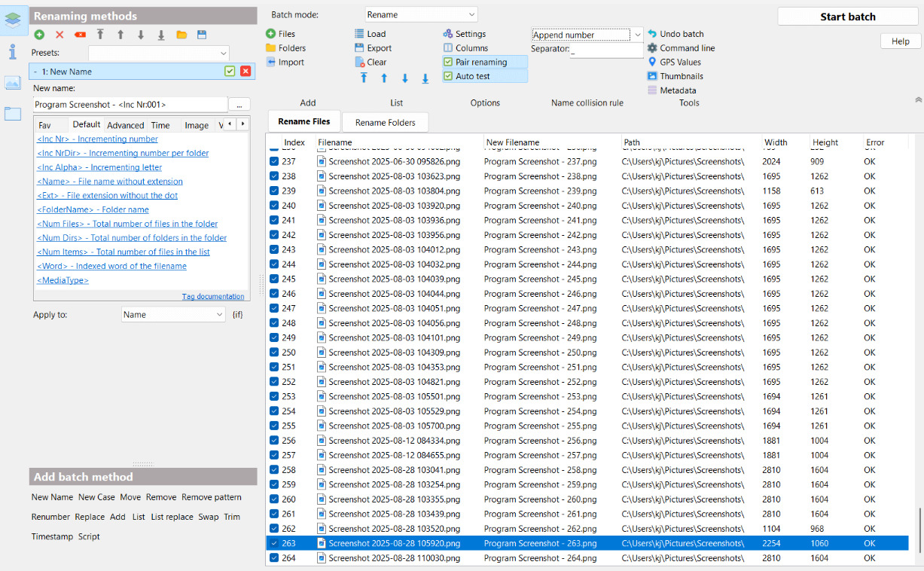Add a new renaming method with green plus
The width and height of the screenshot is (924, 571).
(39, 35)
